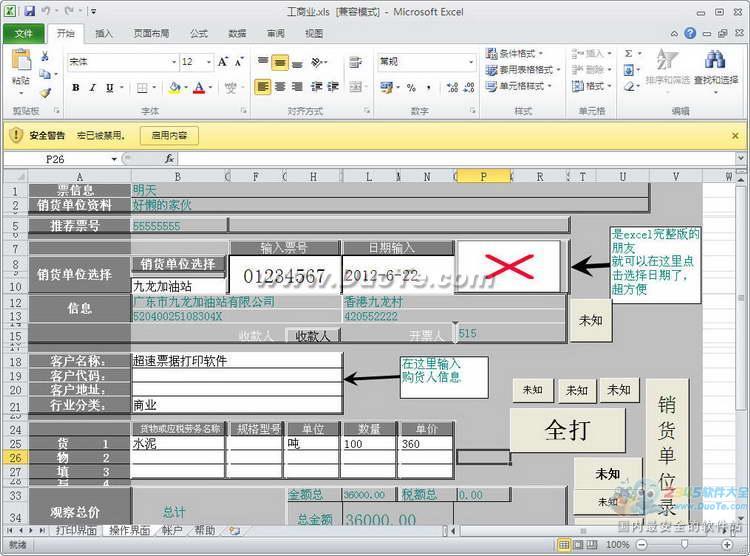750x556 pixels.
Task: Click the Cut scissors icon
Action: pyautogui.click(x=45, y=56)
